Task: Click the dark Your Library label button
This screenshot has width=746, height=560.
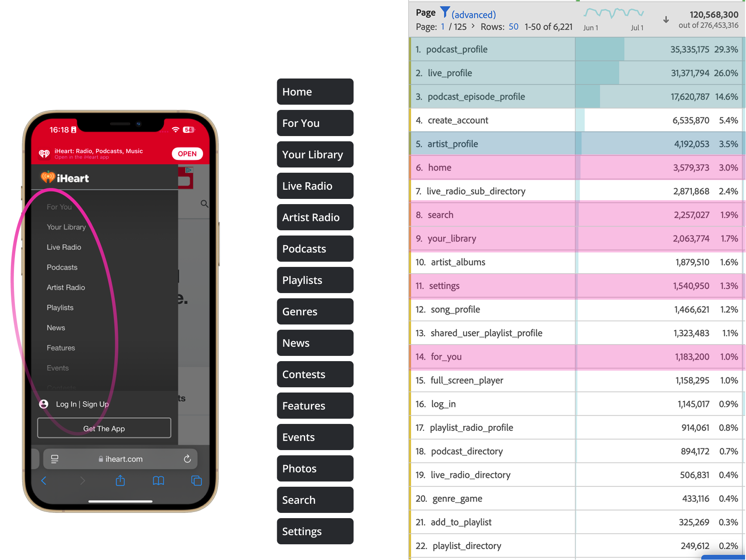Action: tap(315, 154)
